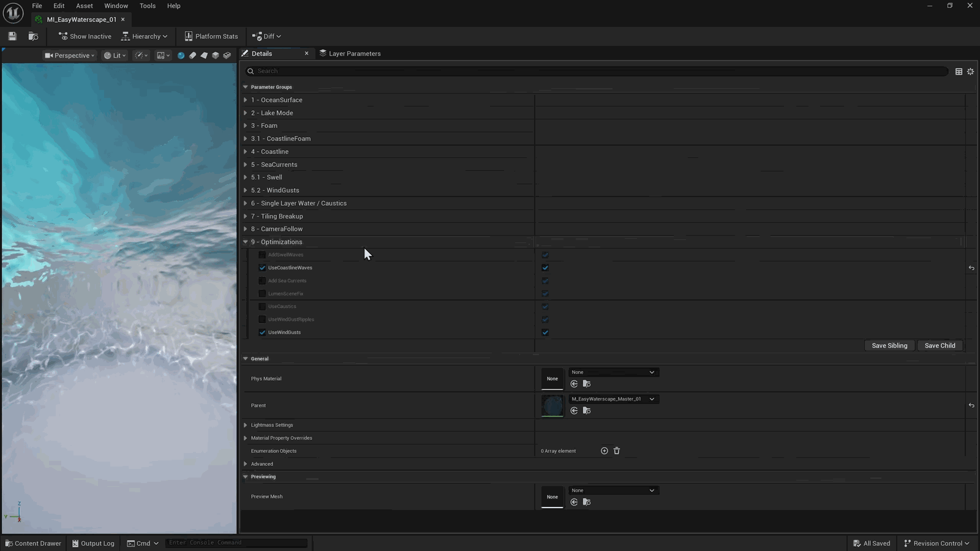Expand 1 - OceanSurface group
Image resolution: width=980 pixels, height=551 pixels.
click(246, 100)
